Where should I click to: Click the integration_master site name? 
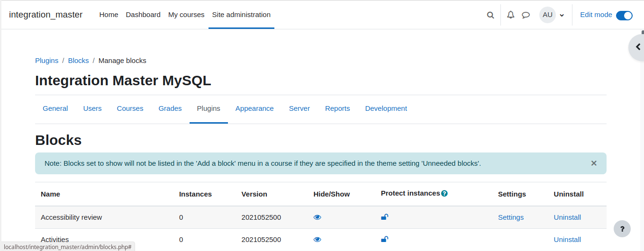[45, 15]
